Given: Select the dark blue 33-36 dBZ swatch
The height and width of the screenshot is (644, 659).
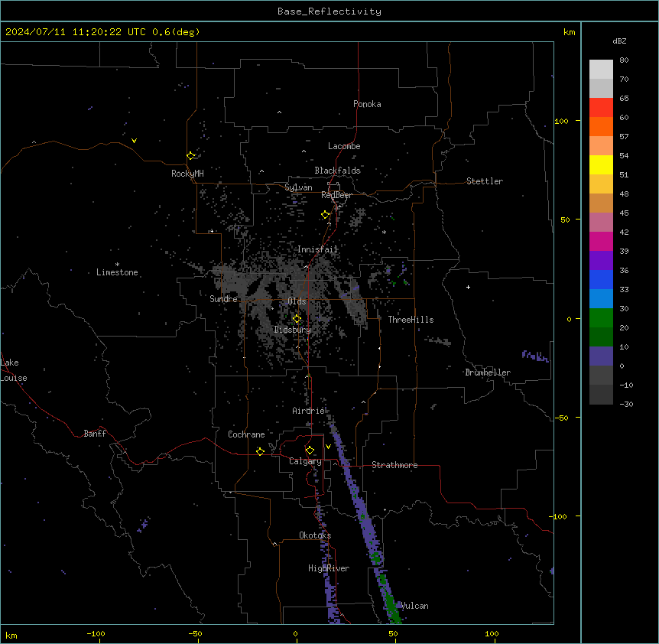Looking at the screenshot, I should tap(601, 279).
